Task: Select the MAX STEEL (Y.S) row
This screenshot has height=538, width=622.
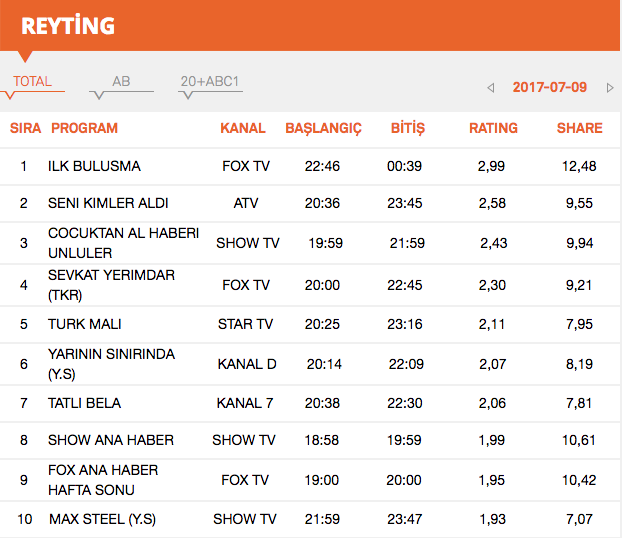Action: coord(102,519)
